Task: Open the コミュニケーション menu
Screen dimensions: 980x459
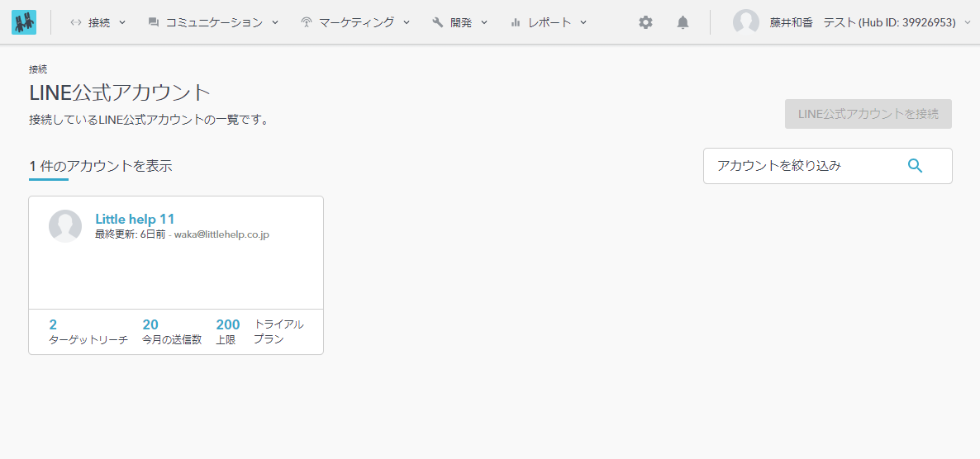Action: tap(214, 22)
